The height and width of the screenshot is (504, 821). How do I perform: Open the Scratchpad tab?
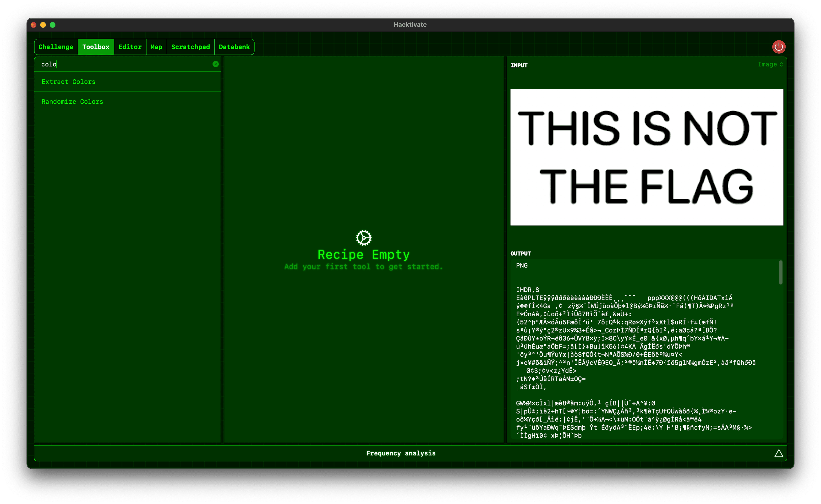190,47
